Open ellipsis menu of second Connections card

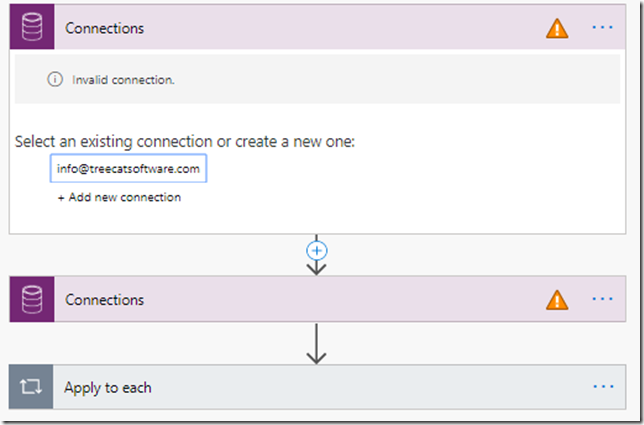pos(603,299)
